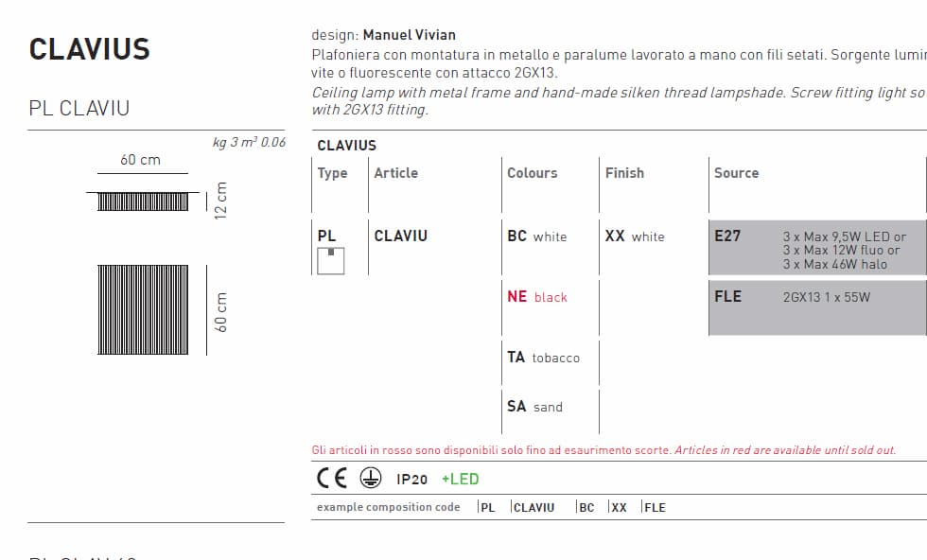Click the PL ceiling mount type icon

pyautogui.click(x=330, y=260)
